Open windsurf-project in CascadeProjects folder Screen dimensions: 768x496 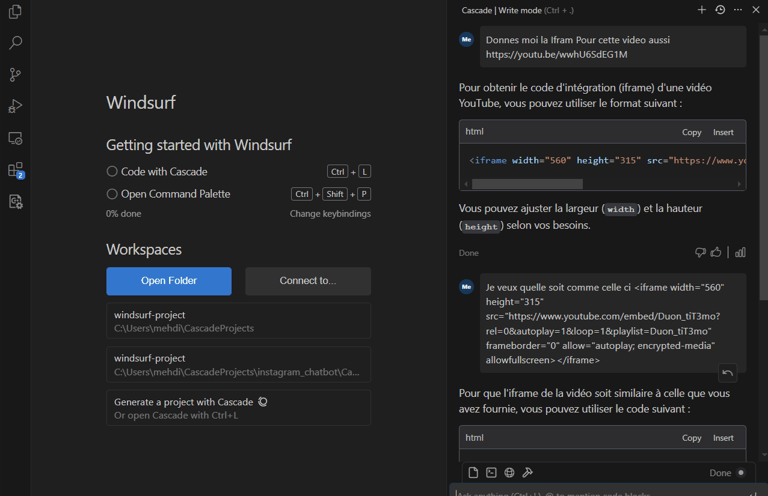(x=239, y=321)
